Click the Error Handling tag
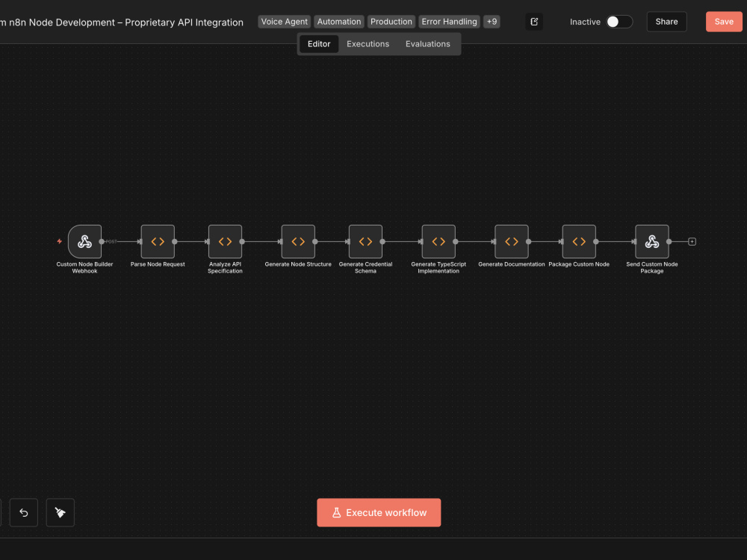Screen dimensions: 747x560 click(x=449, y=22)
